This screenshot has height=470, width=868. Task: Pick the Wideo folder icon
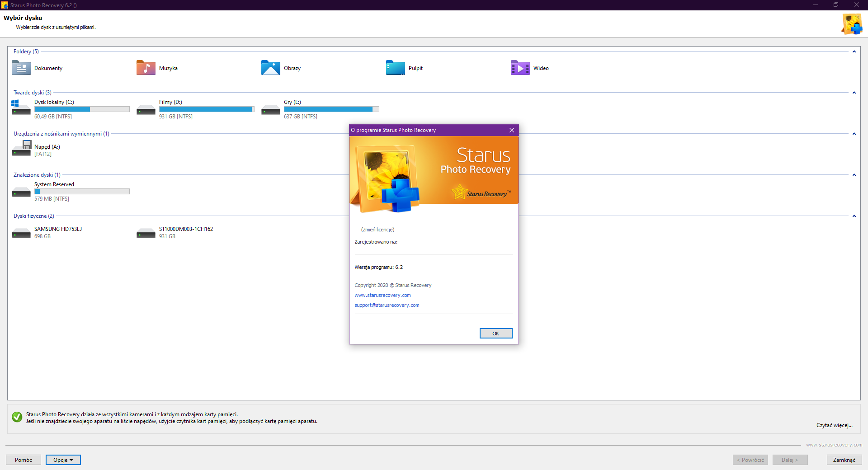coord(520,68)
